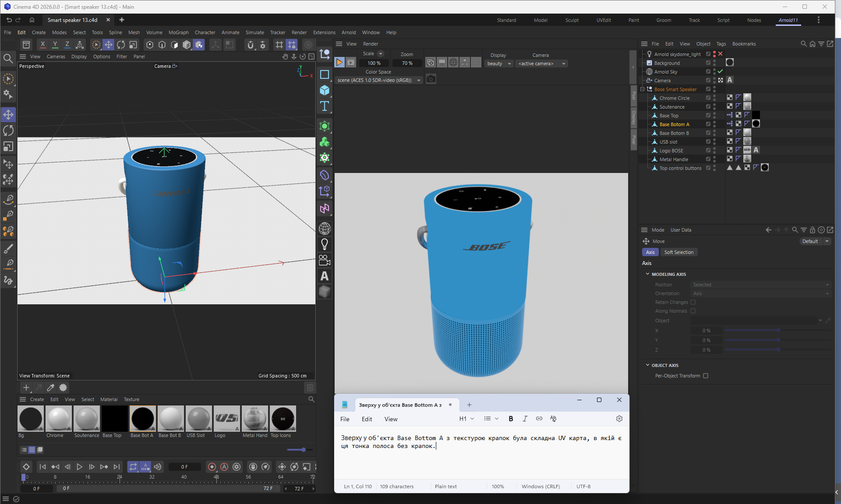Open the MoGraph menu
The image size is (841, 504).
click(178, 32)
